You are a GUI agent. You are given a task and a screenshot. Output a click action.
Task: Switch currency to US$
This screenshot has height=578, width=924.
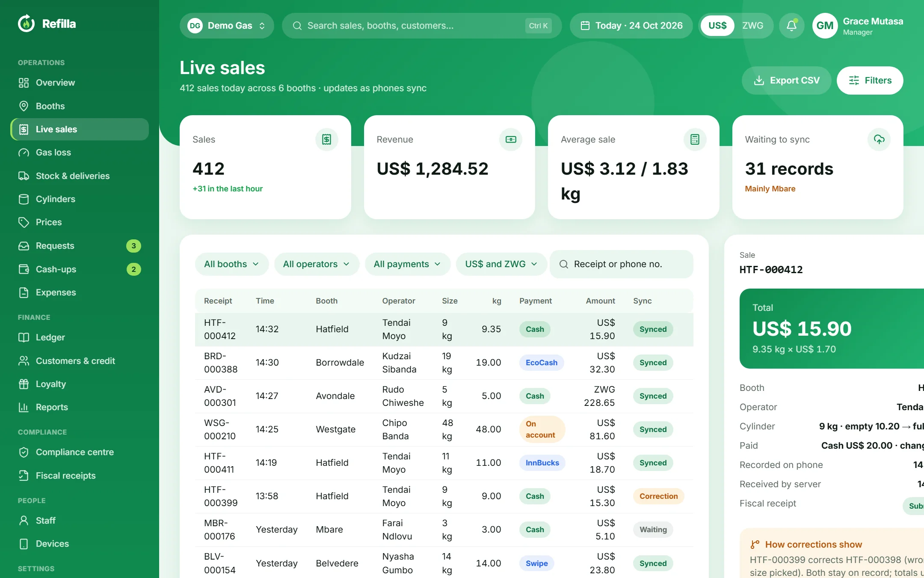pyautogui.click(x=717, y=26)
